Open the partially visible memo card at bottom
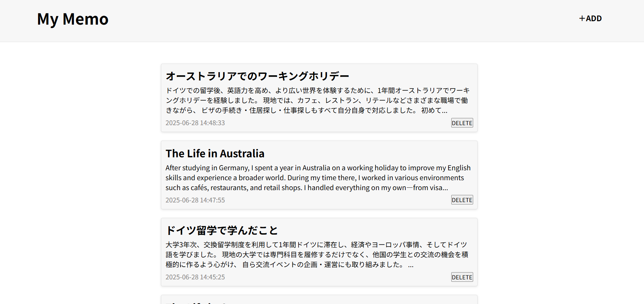The width and height of the screenshot is (644, 304). pos(319,300)
